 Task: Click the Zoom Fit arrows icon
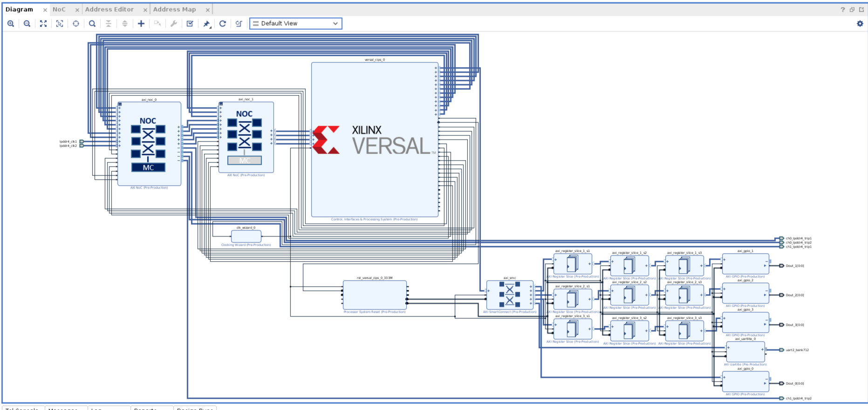[43, 24]
